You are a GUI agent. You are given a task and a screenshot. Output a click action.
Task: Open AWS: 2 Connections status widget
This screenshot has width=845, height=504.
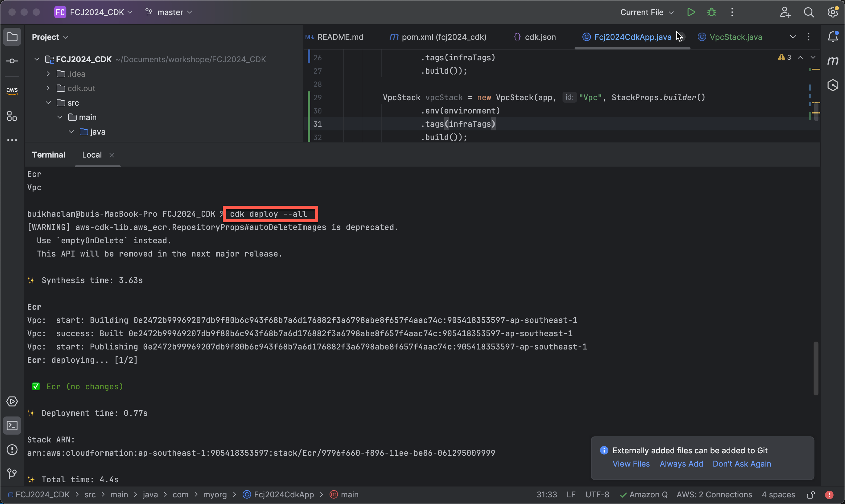714,495
